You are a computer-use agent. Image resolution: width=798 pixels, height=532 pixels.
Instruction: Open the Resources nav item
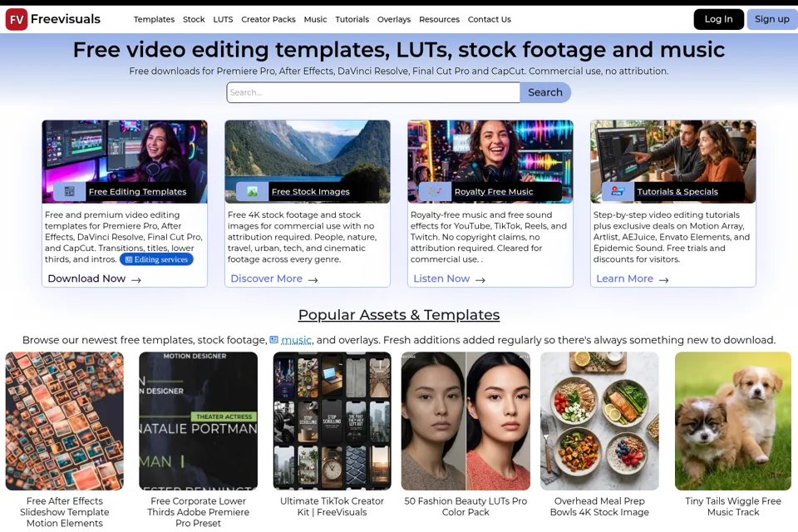coord(439,19)
